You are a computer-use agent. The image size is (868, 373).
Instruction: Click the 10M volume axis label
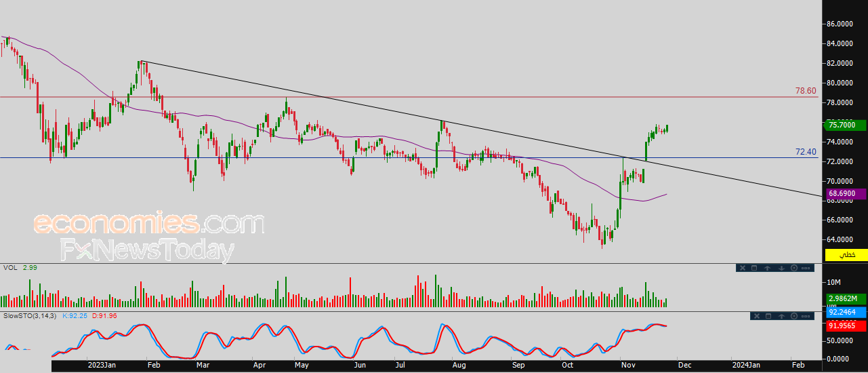(833, 282)
